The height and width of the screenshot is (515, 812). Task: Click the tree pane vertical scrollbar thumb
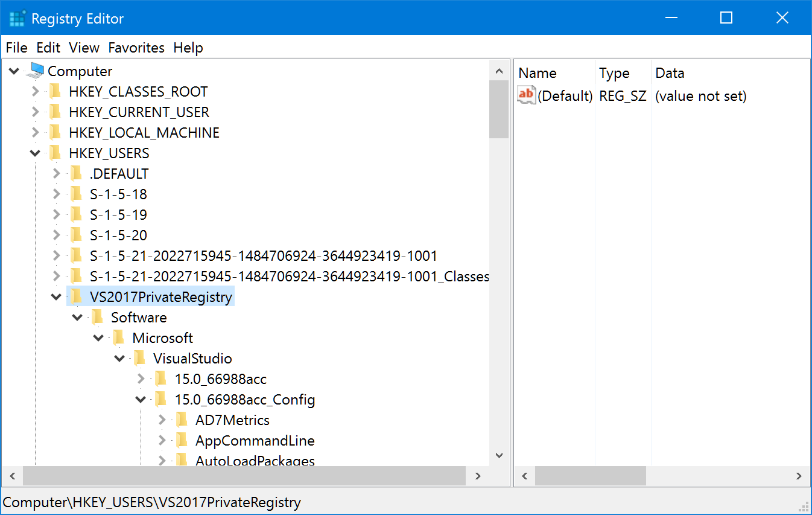[500, 109]
